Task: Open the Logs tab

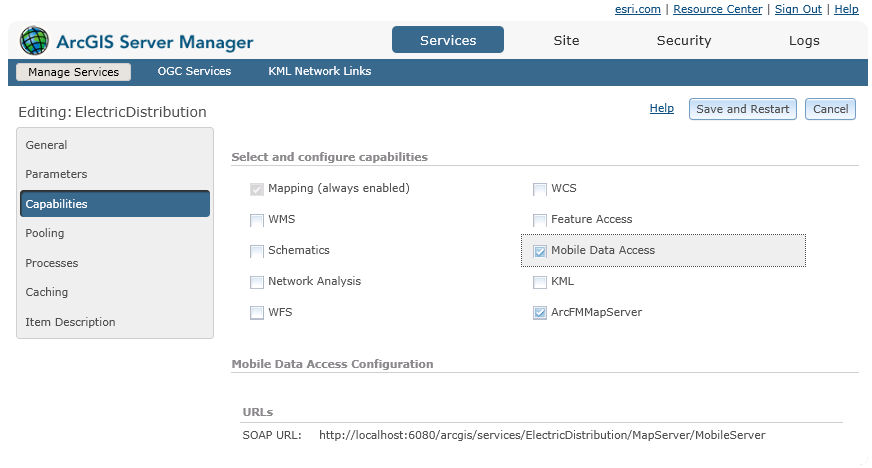Action: pyautogui.click(x=803, y=41)
